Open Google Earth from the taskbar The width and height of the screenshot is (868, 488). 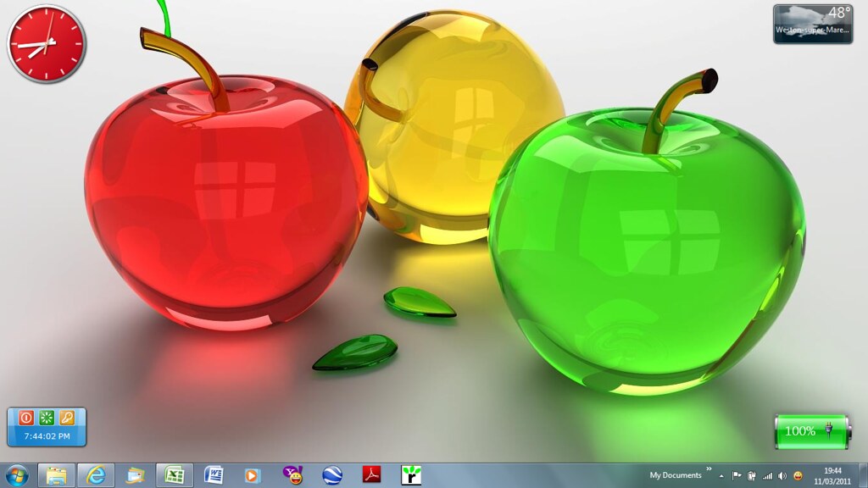(x=332, y=475)
